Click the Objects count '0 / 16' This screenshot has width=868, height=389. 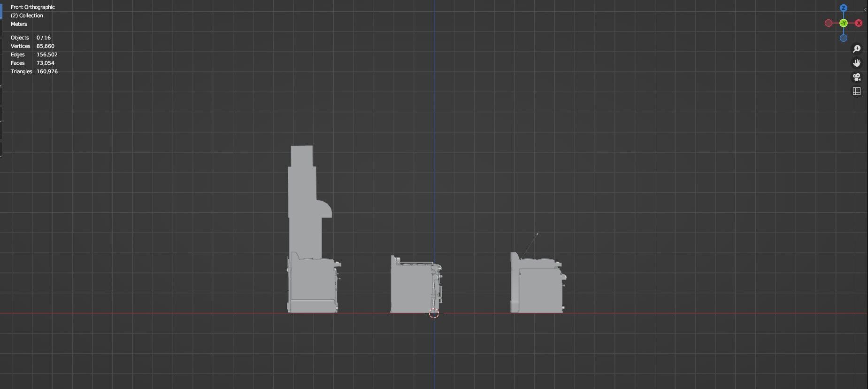point(44,38)
